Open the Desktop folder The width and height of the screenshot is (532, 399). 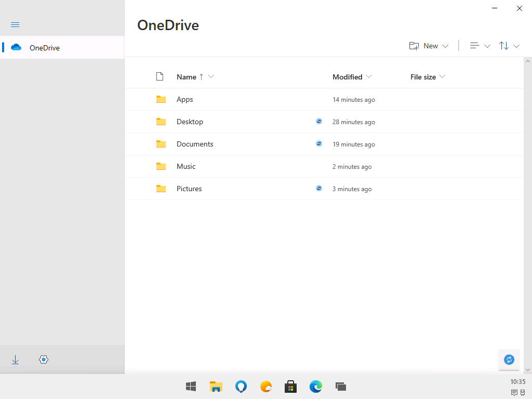190,122
